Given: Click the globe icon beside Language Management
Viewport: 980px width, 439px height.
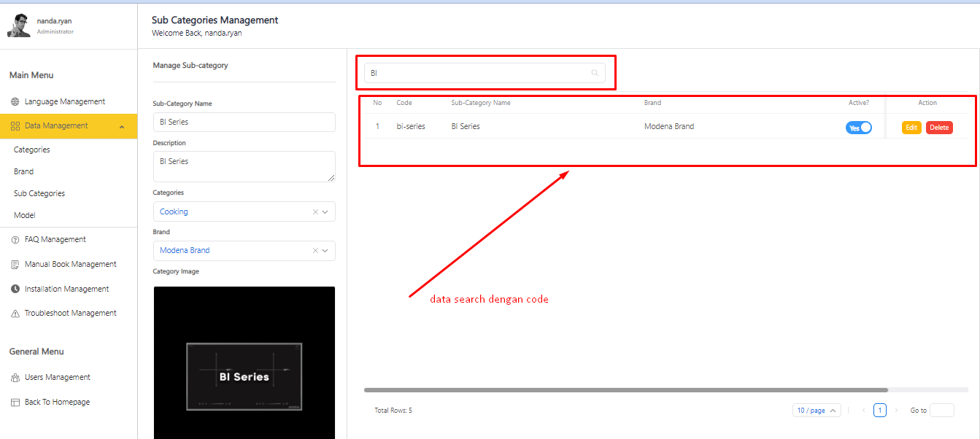Looking at the screenshot, I should [15, 102].
